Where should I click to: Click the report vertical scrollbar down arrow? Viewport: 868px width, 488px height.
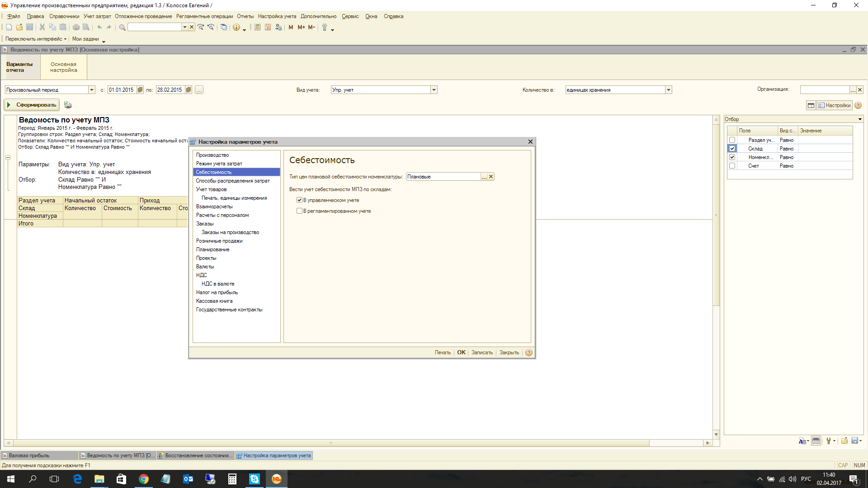tap(716, 435)
